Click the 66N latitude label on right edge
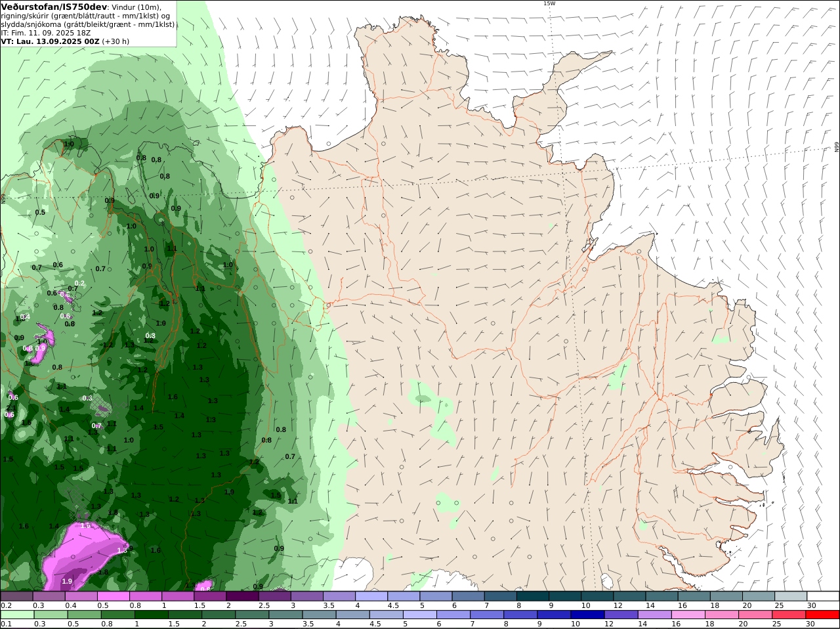 (837, 147)
